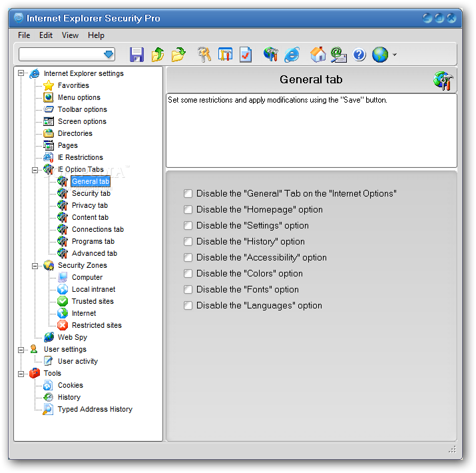The width and height of the screenshot is (476, 473).
Task: Click the toolbar Internet Explorer logo icon
Action: click(x=292, y=55)
